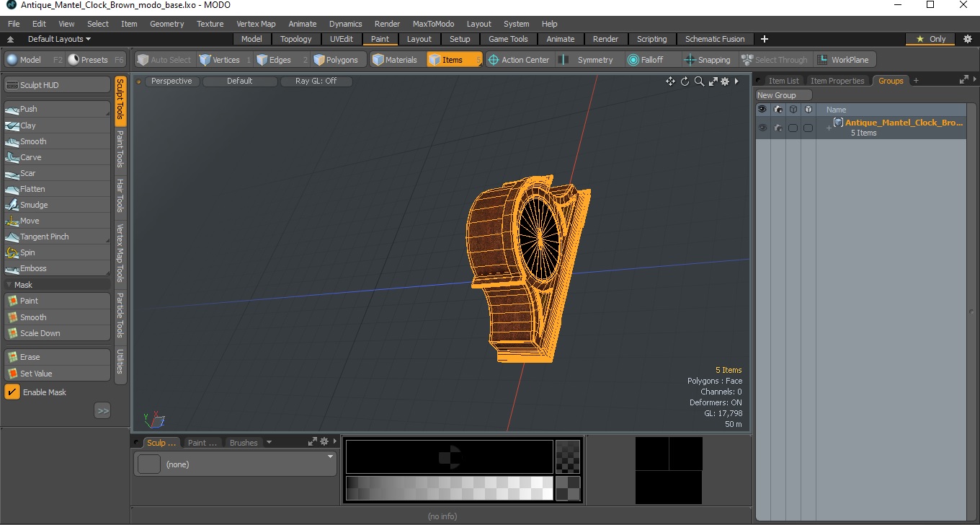
Task: Toggle Snapping on the toolbar
Action: coord(707,60)
